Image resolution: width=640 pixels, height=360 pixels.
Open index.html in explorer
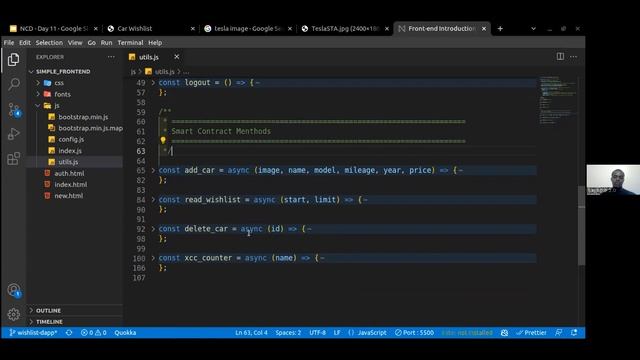71,184
